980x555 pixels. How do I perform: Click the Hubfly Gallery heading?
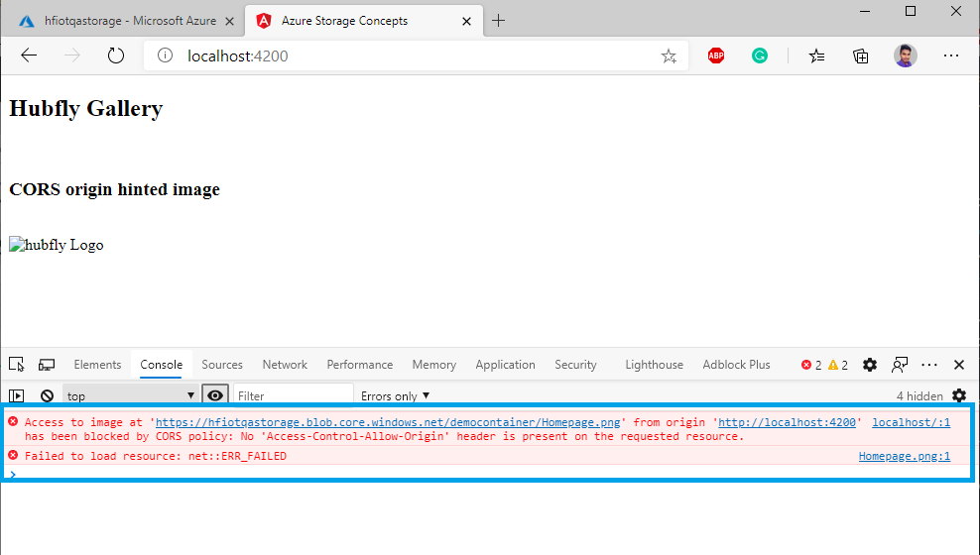click(x=85, y=108)
